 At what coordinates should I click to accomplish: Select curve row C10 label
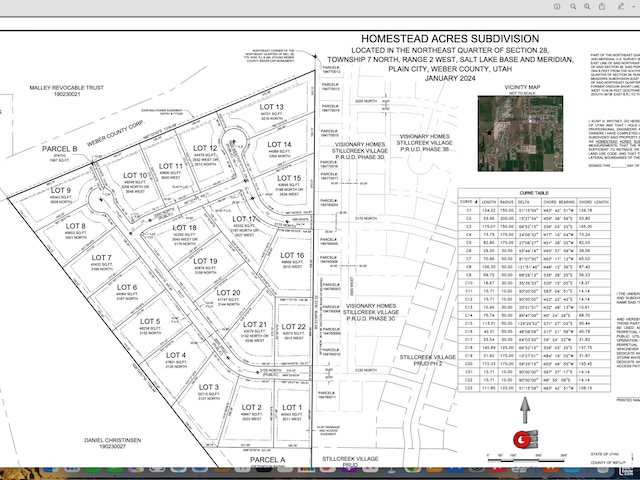tap(469, 283)
